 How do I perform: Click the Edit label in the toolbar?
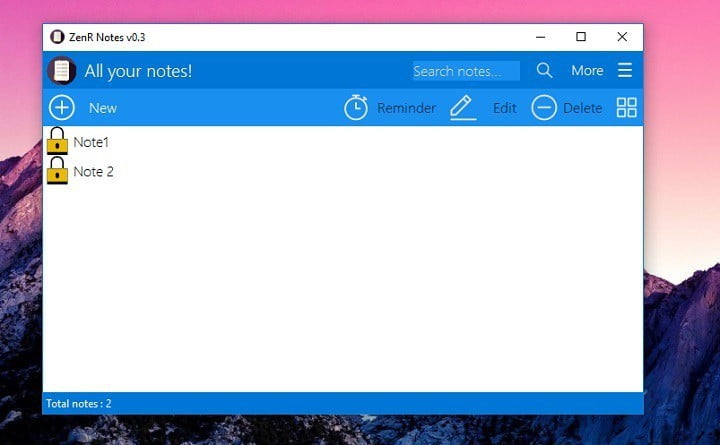pyautogui.click(x=505, y=108)
